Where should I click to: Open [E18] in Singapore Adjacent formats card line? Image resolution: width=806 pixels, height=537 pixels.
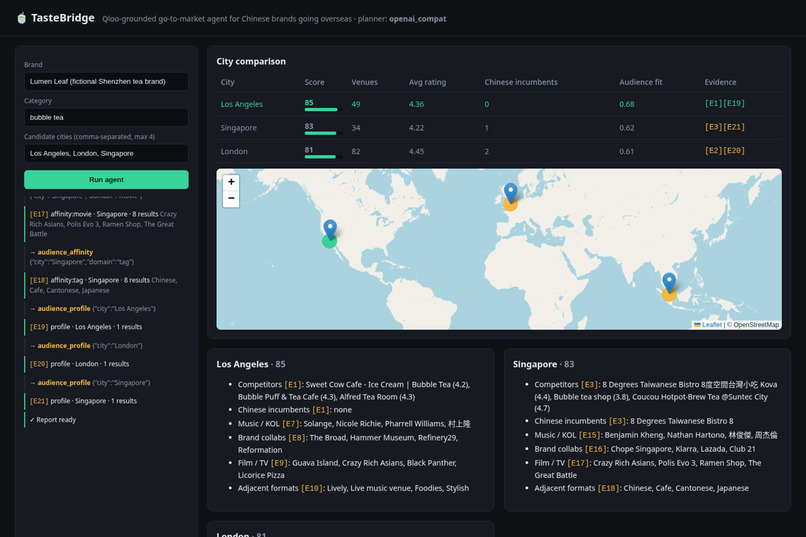(609, 488)
